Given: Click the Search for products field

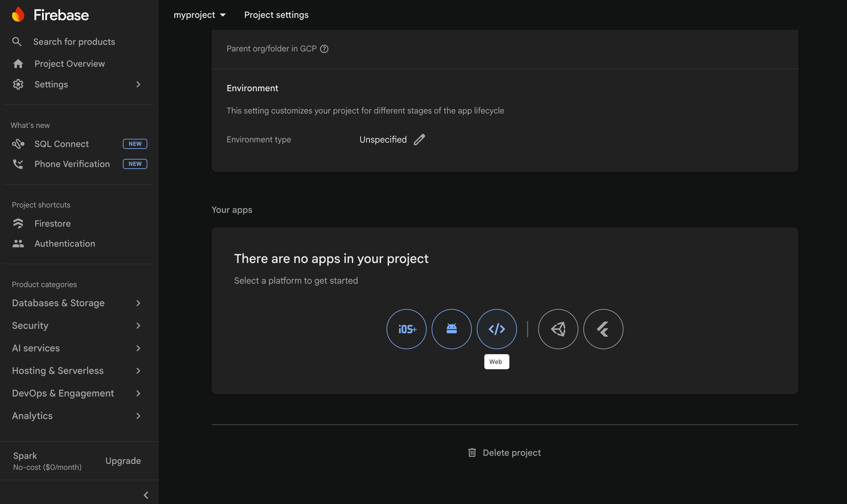Looking at the screenshot, I should [74, 42].
